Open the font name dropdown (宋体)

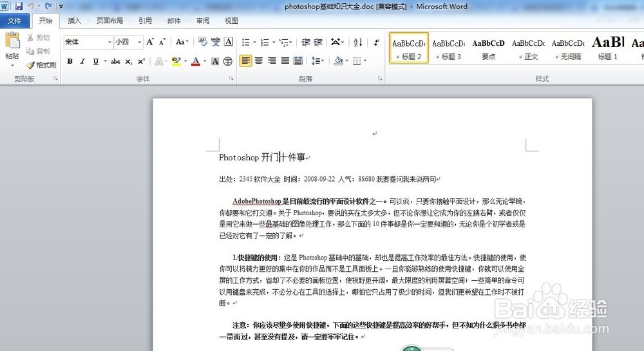click(109, 43)
